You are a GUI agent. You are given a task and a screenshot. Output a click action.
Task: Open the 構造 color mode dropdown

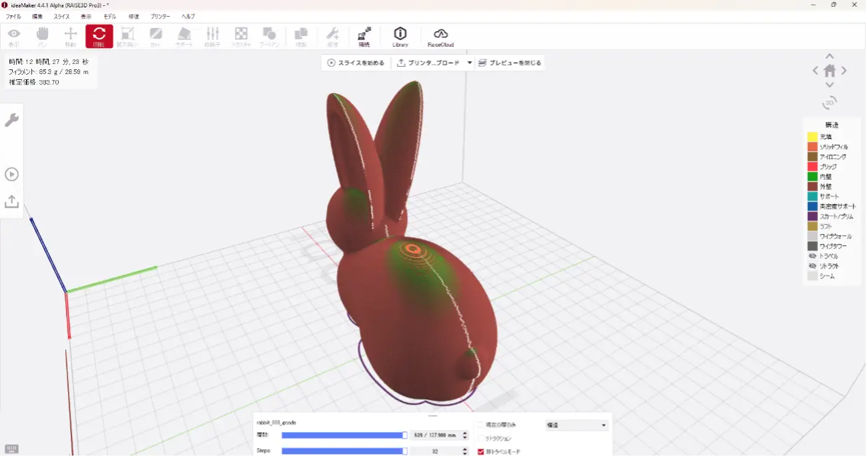click(576, 425)
